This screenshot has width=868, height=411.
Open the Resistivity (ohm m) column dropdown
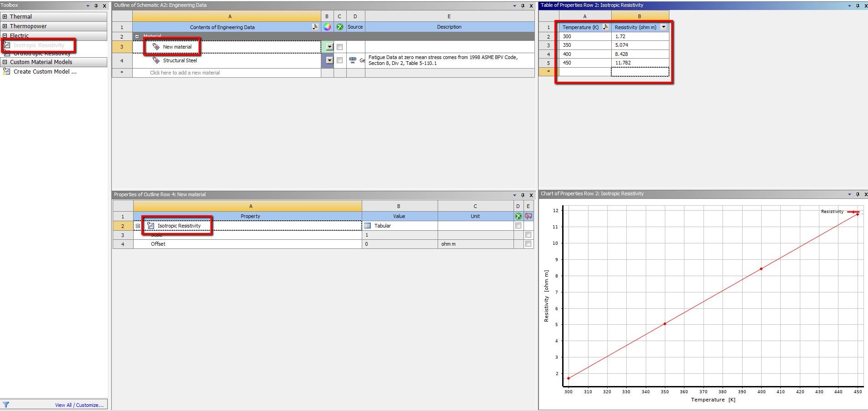pos(664,27)
